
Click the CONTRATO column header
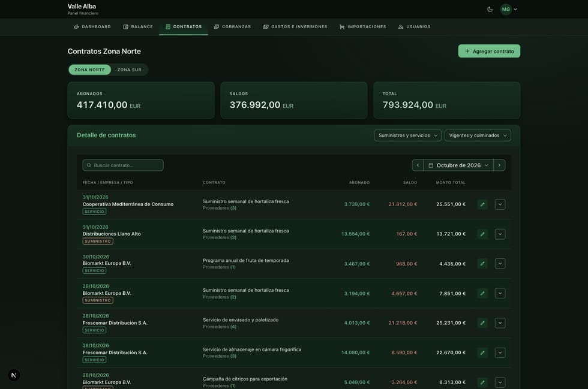coord(214,182)
